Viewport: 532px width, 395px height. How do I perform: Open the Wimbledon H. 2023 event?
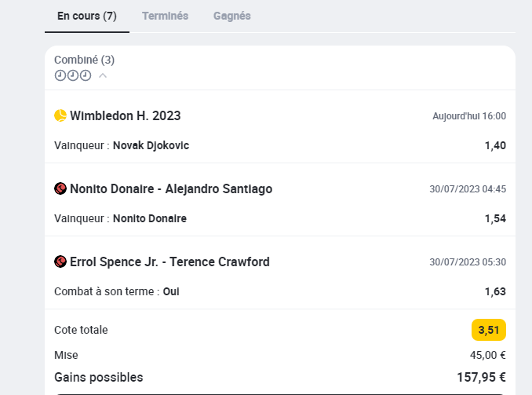[126, 115]
